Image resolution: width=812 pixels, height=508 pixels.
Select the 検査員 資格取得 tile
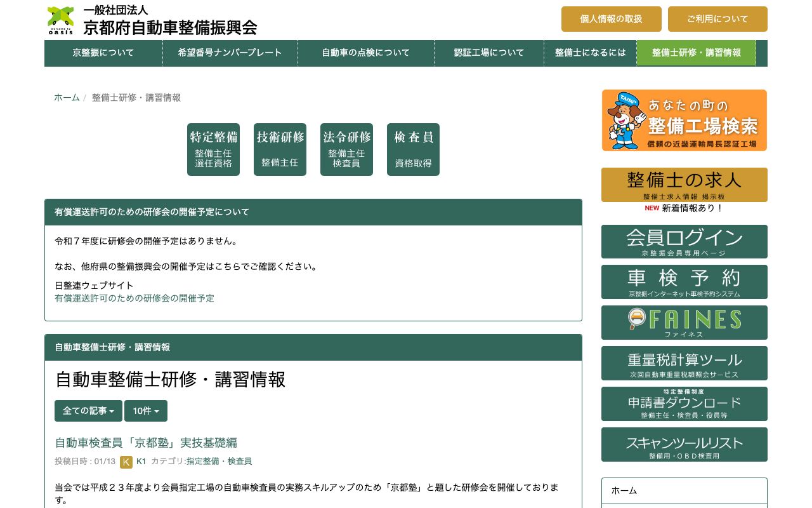(413, 149)
